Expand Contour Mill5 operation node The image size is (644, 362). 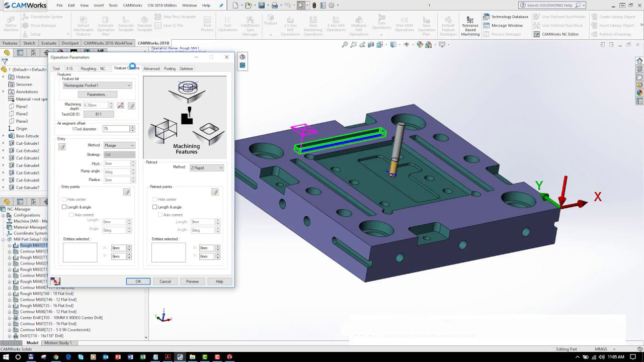(x=9, y=300)
